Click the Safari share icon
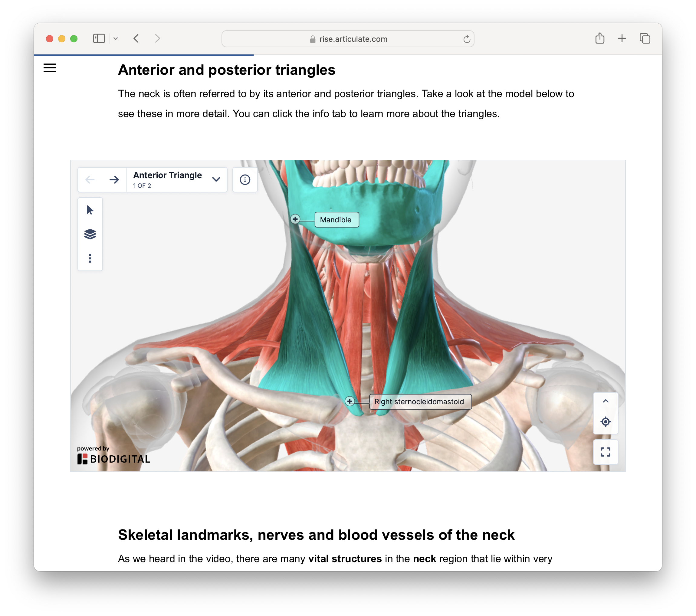This screenshot has height=616, width=696. pyautogui.click(x=600, y=38)
